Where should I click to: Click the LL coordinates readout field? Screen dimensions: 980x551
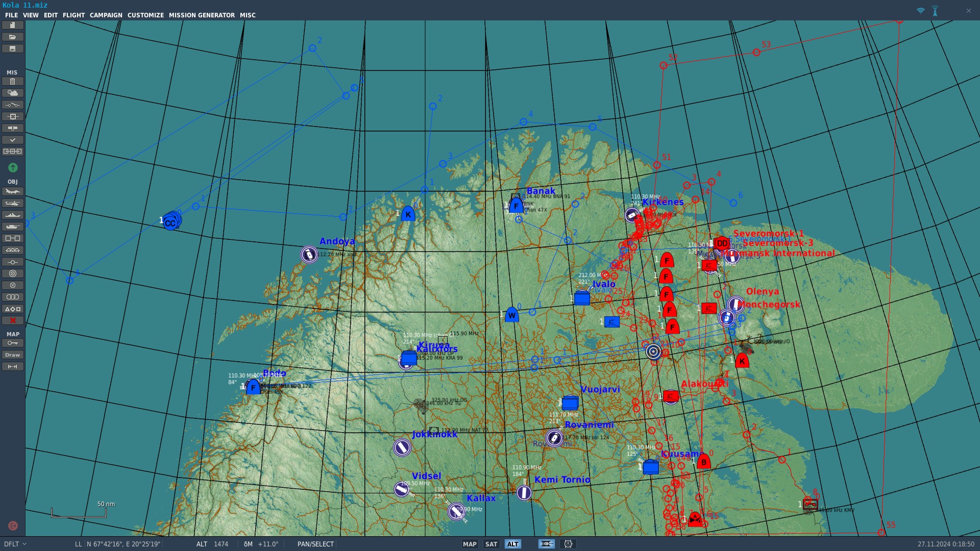(x=123, y=544)
